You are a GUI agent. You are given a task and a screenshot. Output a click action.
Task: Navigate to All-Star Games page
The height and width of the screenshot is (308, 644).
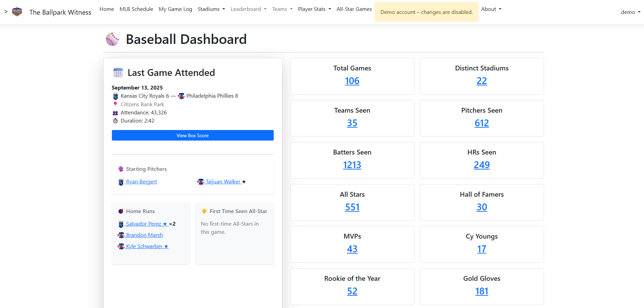(x=354, y=9)
